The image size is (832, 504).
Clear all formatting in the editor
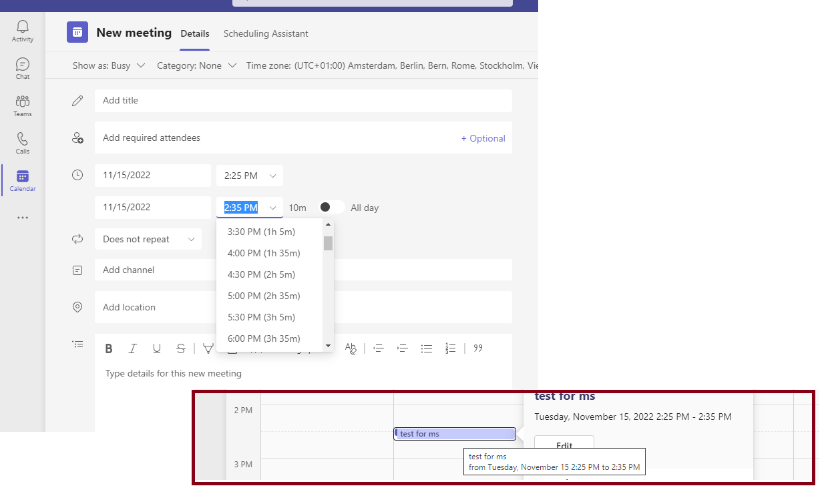point(351,348)
